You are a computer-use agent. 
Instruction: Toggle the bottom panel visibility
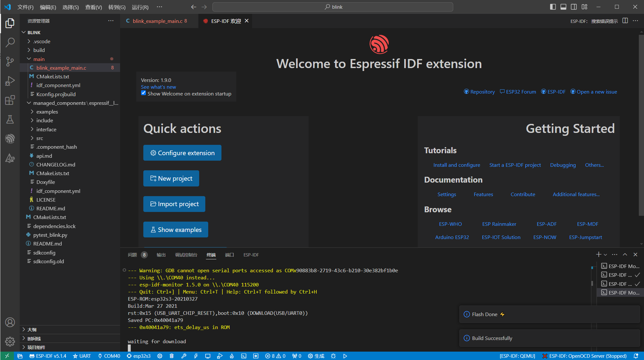(x=563, y=7)
